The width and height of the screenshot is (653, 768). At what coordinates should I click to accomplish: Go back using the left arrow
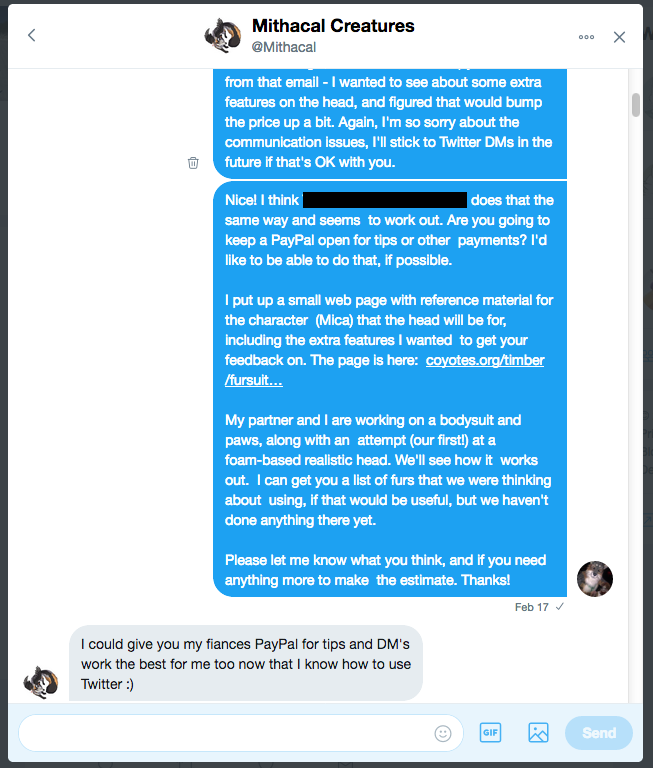[31, 36]
